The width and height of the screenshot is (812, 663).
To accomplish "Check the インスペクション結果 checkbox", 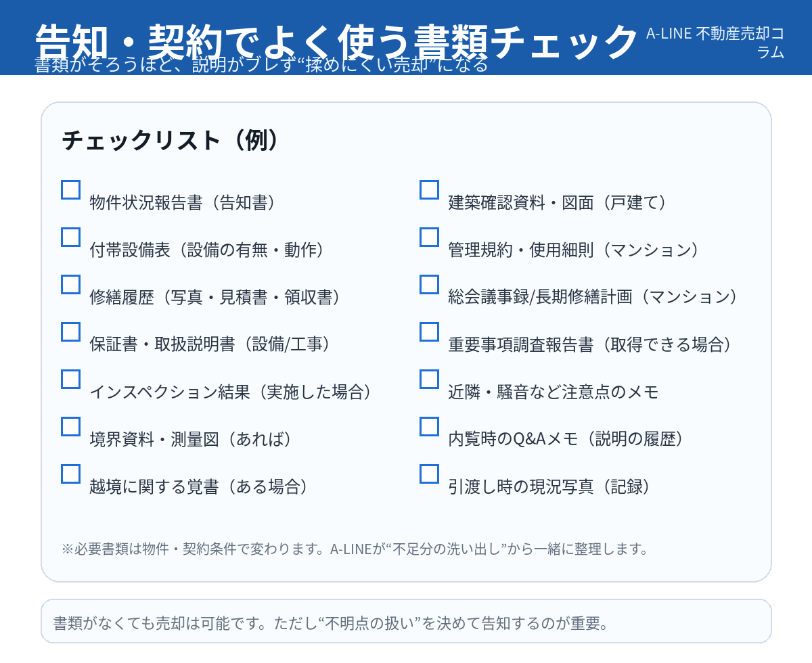I will coord(71,379).
